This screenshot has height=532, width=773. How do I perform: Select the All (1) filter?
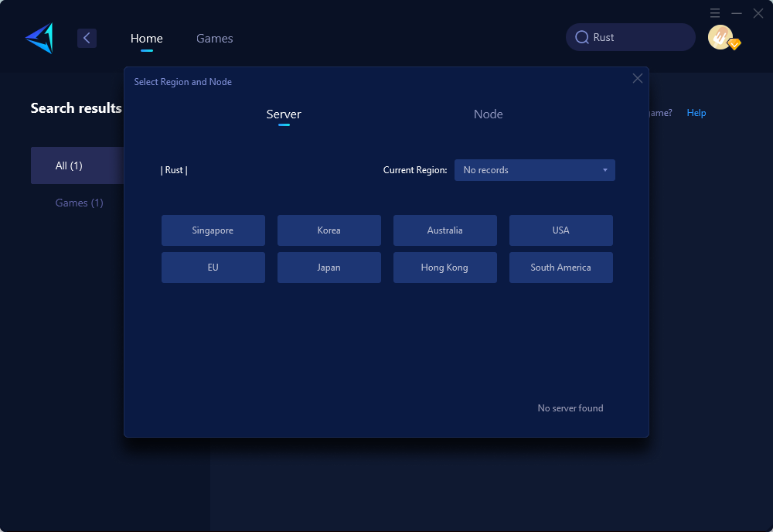click(77, 165)
